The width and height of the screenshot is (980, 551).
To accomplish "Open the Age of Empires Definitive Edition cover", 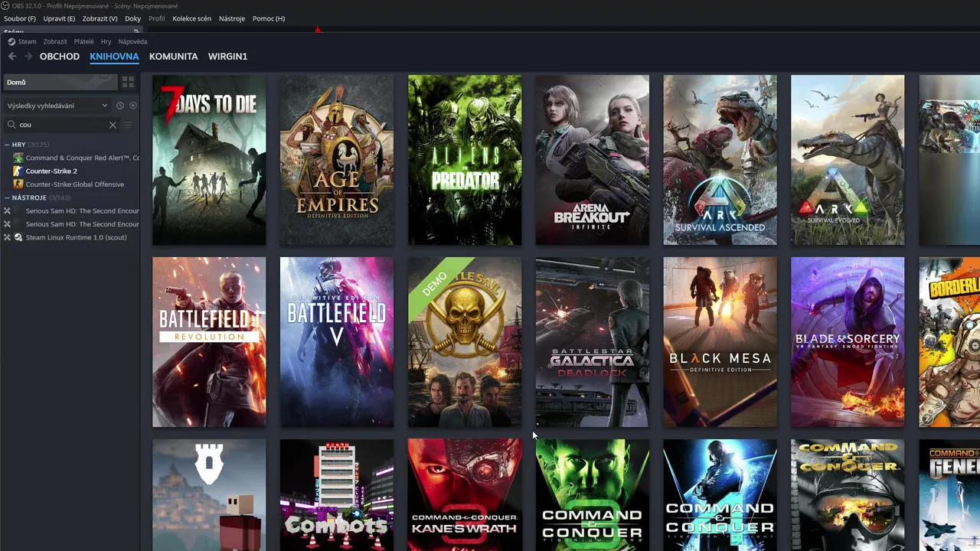I will coord(337,160).
